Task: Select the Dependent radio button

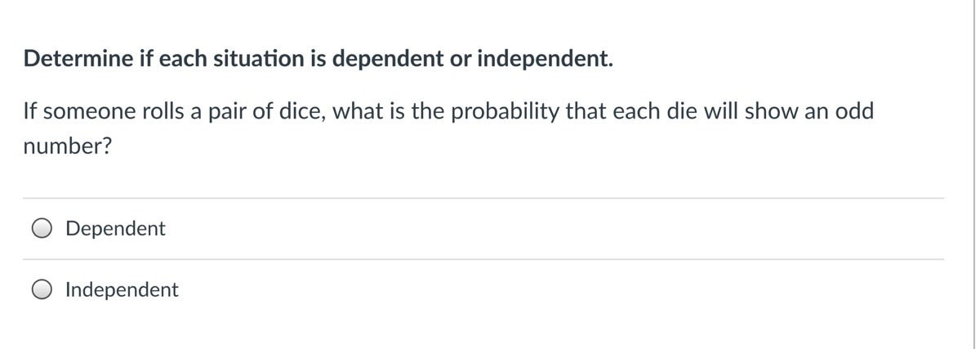Action: pos(43,230)
